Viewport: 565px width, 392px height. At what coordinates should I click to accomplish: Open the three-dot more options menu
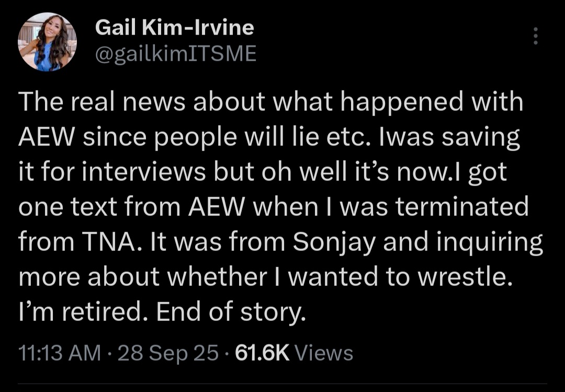535,36
